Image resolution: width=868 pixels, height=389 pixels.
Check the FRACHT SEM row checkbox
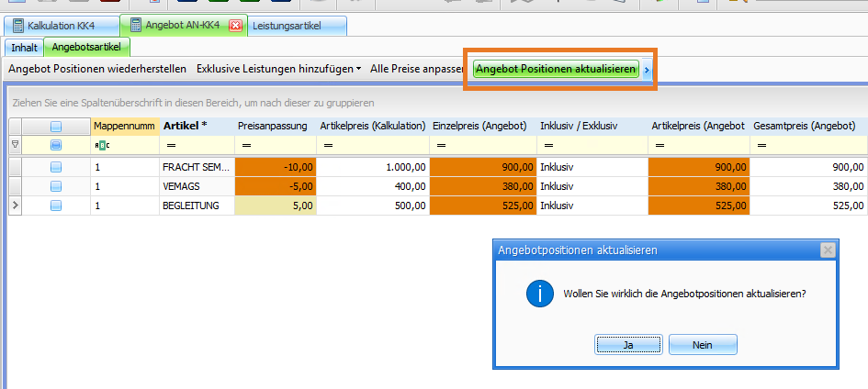(x=56, y=167)
